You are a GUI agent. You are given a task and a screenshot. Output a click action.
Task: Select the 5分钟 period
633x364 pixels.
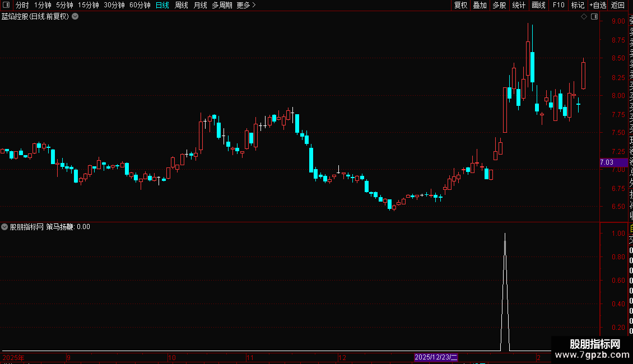pos(64,5)
